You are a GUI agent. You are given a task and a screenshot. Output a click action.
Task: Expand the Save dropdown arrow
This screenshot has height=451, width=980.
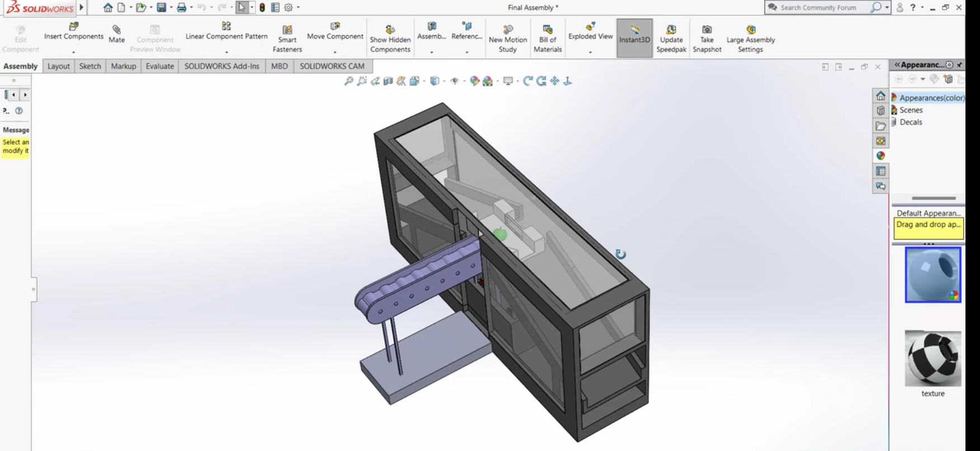(171, 7)
